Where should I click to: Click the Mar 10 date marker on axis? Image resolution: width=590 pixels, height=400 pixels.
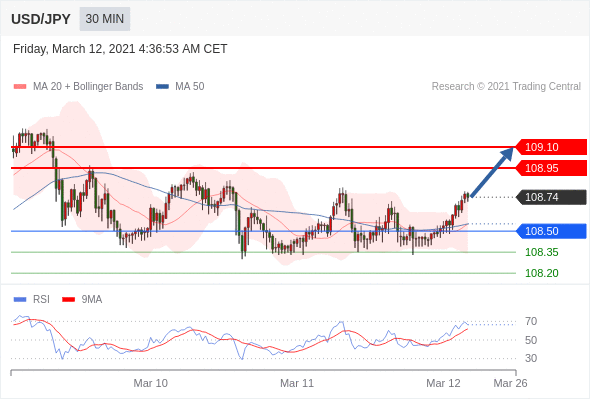pyautogui.click(x=151, y=383)
